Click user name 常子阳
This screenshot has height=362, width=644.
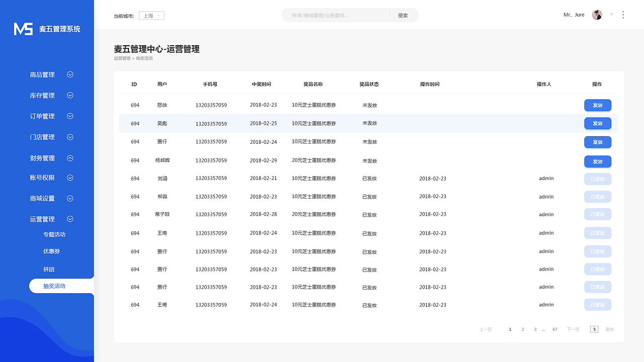162,214
